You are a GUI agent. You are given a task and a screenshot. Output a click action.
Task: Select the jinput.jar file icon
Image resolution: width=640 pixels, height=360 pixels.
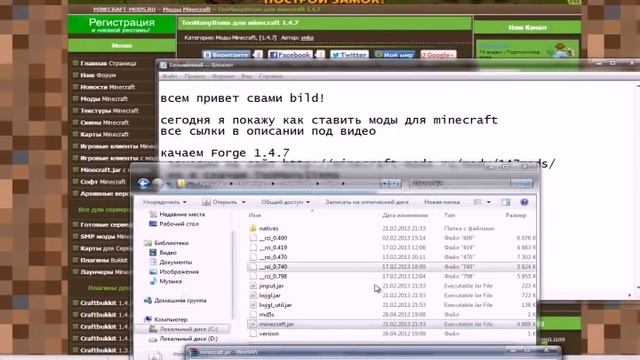coord(253,286)
